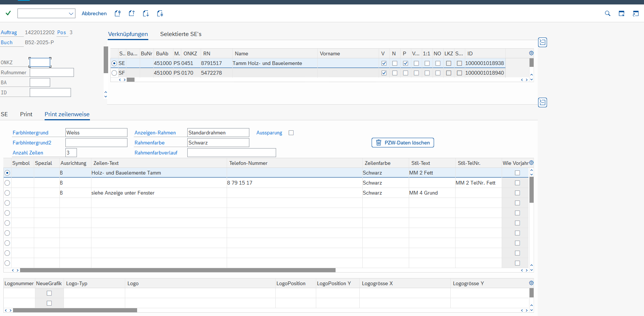The image size is (644, 316).
Task: Go to first page using toolbar icon
Action: point(117,13)
